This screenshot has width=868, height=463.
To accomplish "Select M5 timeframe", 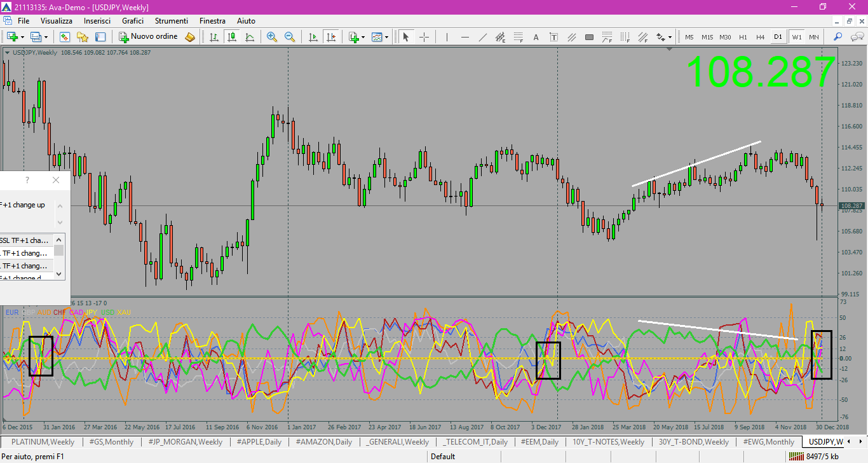I will pyautogui.click(x=689, y=37).
